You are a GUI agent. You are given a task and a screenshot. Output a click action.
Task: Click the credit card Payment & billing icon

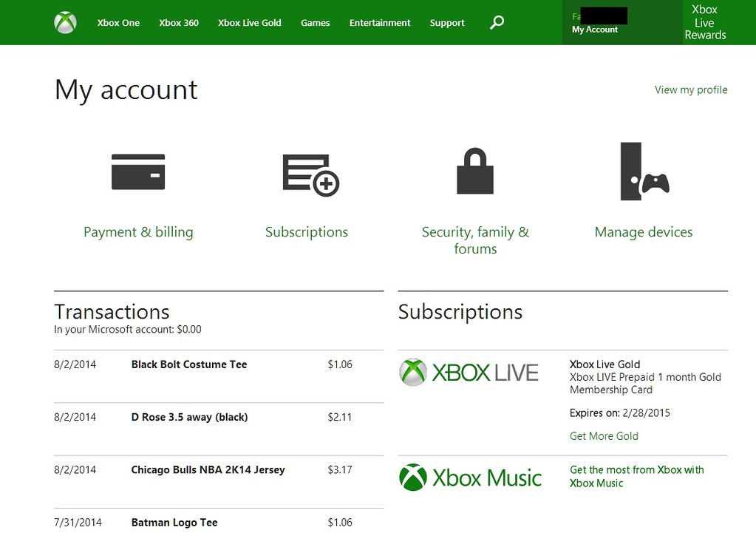(x=138, y=172)
